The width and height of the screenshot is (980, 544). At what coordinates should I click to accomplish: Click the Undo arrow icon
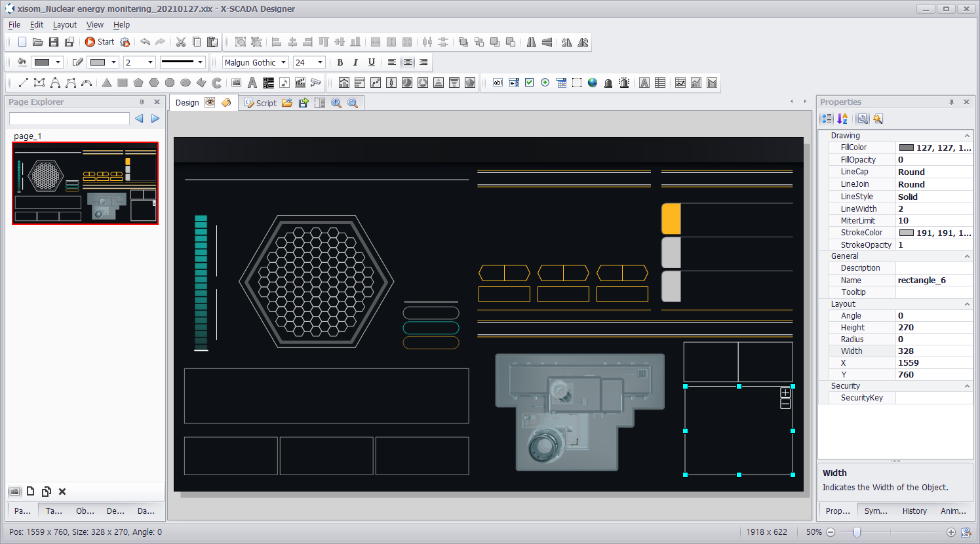146,42
